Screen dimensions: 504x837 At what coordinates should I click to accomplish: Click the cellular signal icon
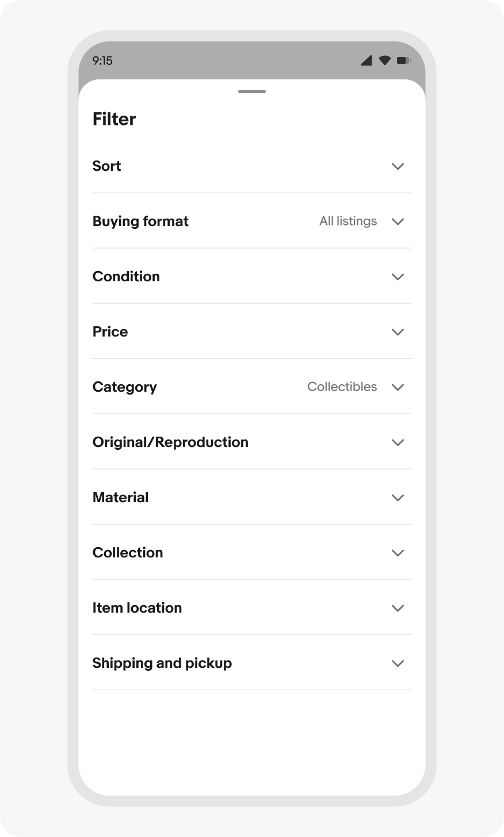[x=366, y=60]
